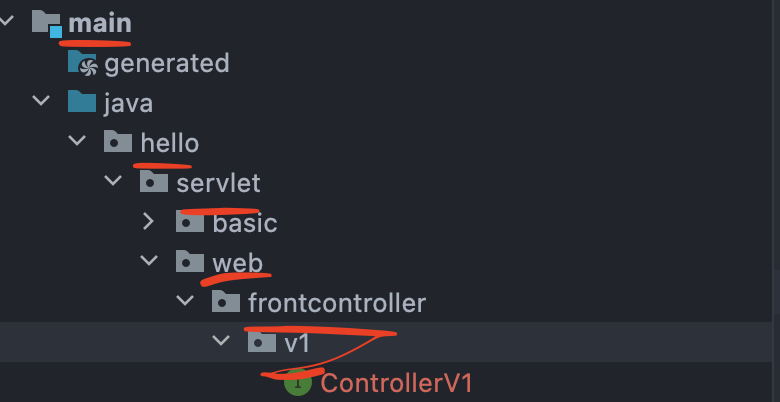
Task: Collapse the hello package chevron
Action: [x=77, y=141]
